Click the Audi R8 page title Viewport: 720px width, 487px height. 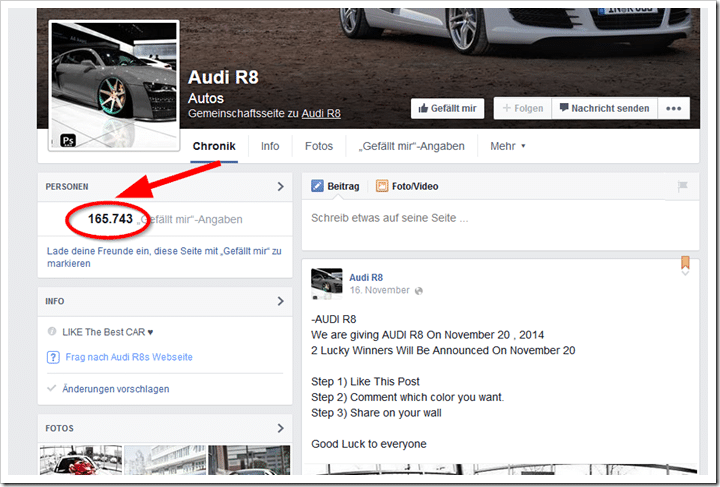[x=223, y=77]
